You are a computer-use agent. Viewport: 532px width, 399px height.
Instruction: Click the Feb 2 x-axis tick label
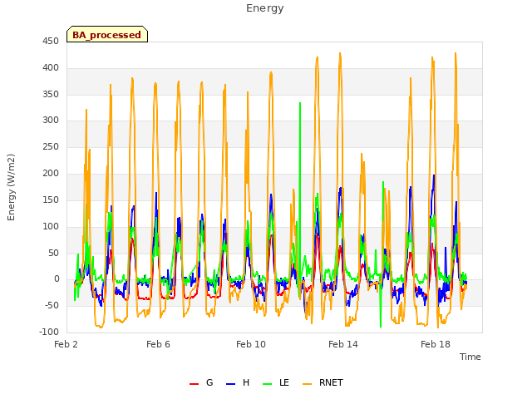(66, 344)
